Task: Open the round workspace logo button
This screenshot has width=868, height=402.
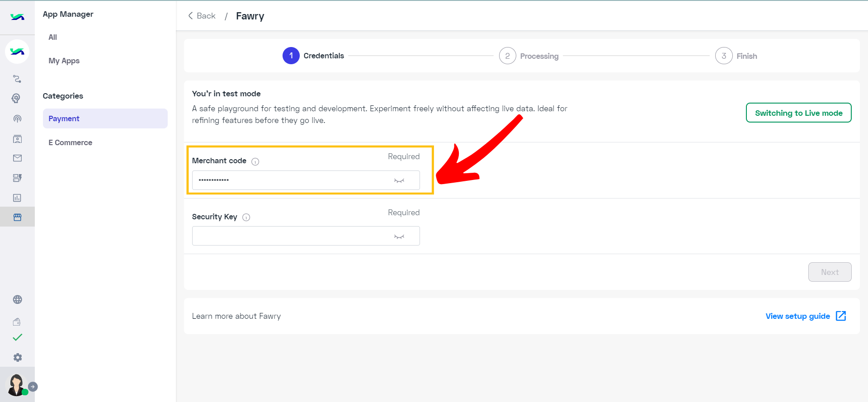Action: 17,52
